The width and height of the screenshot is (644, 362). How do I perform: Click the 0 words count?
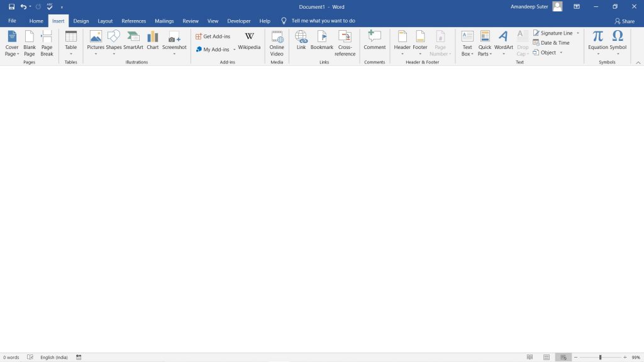point(11,358)
